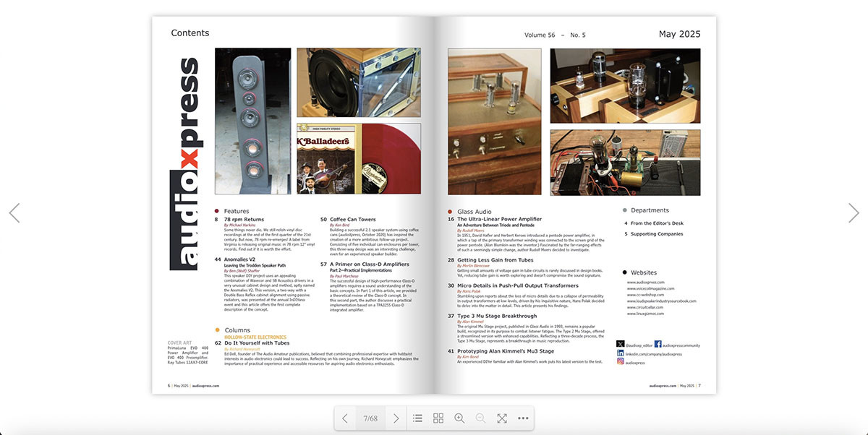The width and height of the screenshot is (868, 435).
Task: Click the 'Departments' section heading
Action: coord(650,210)
